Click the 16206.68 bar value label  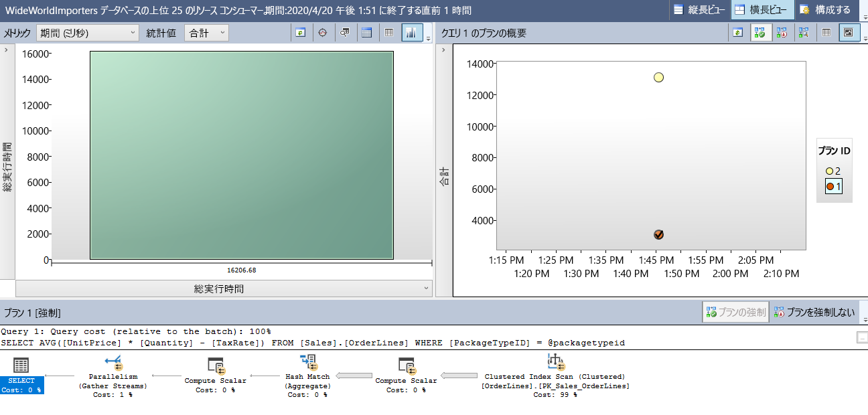click(x=242, y=270)
